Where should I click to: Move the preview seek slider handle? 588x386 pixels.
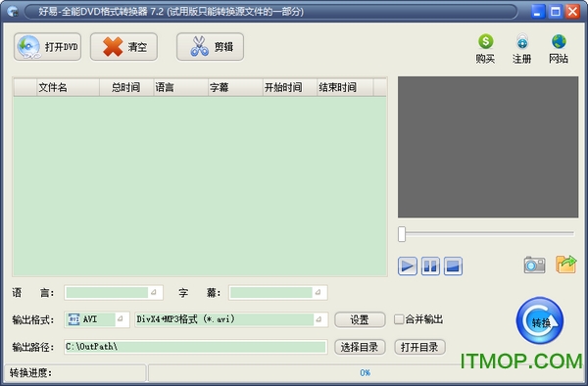point(402,234)
